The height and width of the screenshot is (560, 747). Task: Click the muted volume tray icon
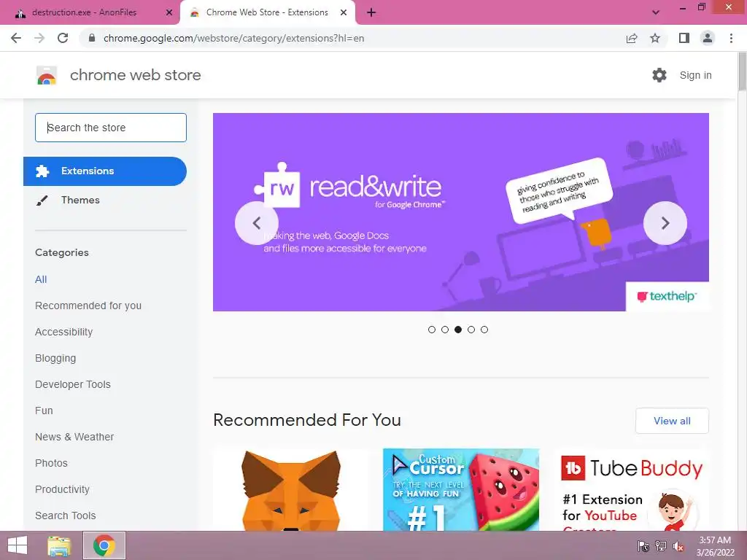678,546
